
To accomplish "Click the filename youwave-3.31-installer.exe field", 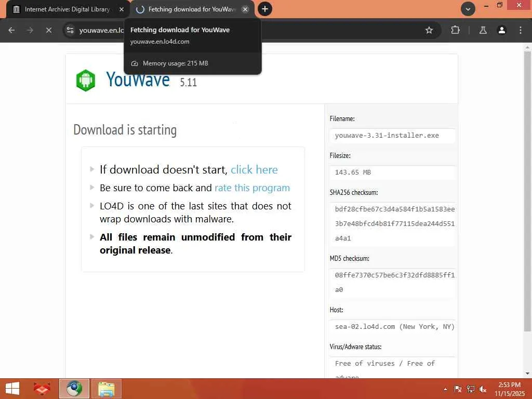I will (x=392, y=136).
